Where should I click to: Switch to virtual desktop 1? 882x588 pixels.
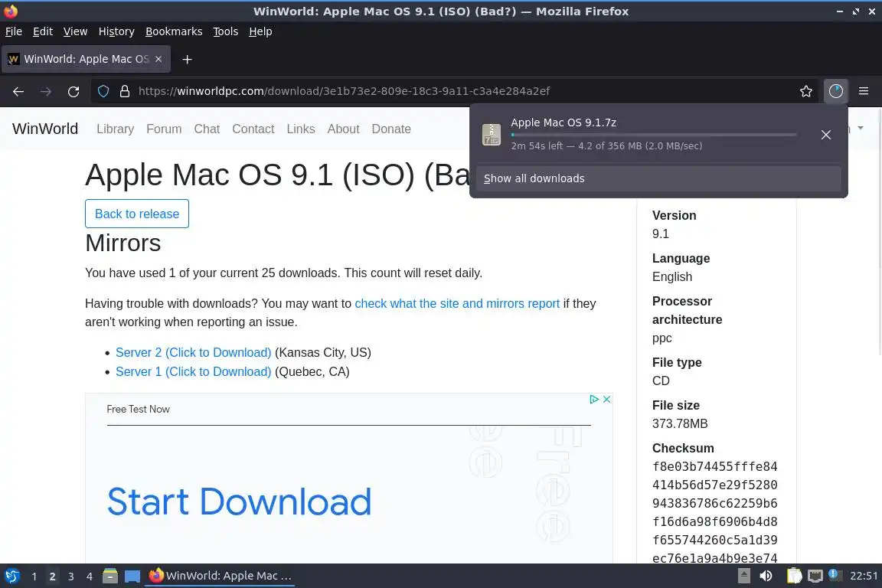pyautogui.click(x=34, y=577)
